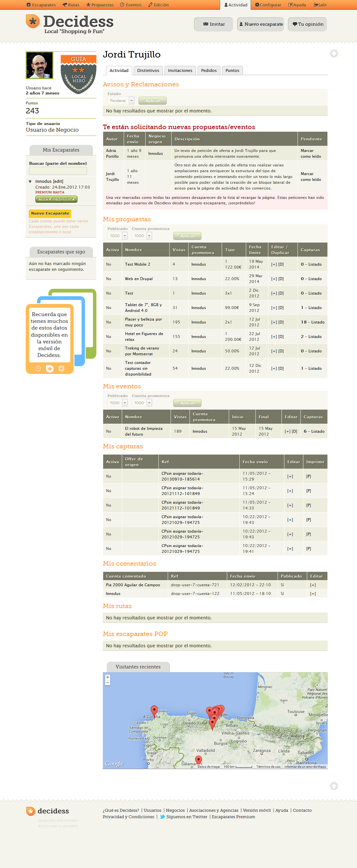Open the Versión móvil footer link
Image resolution: width=357 pixels, height=868 pixels.
pos(257,810)
